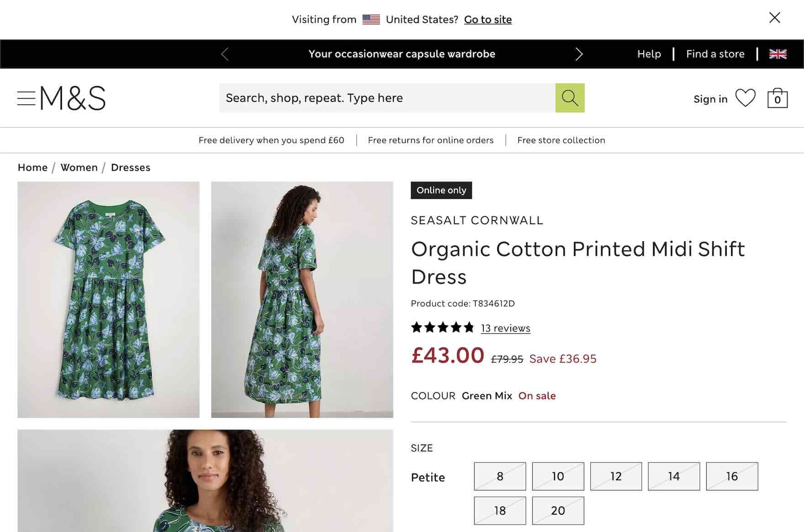Select Petite size 12
Image resolution: width=804 pixels, height=532 pixels.
click(x=616, y=476)
